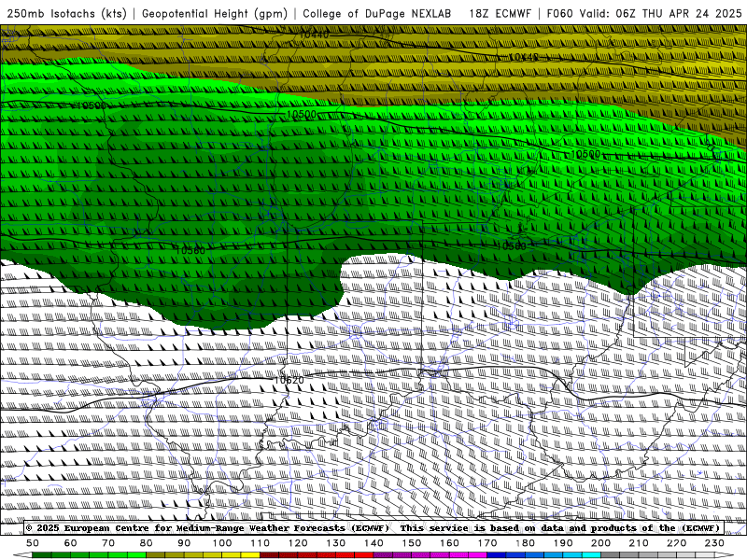
Task: Click the 150 knots scale label
Action: tap(412, 543)
